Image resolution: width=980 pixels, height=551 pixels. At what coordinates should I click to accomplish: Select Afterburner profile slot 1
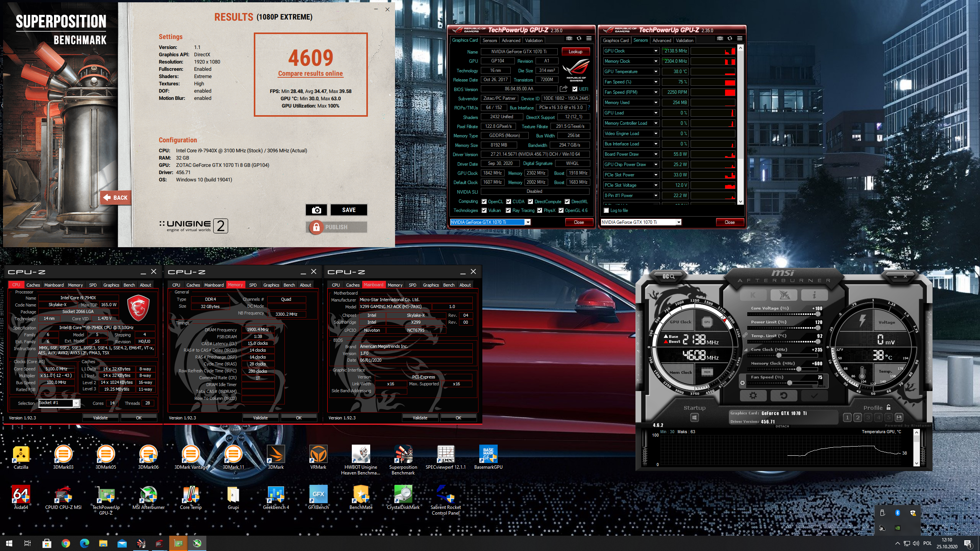(x=847, y=417)
